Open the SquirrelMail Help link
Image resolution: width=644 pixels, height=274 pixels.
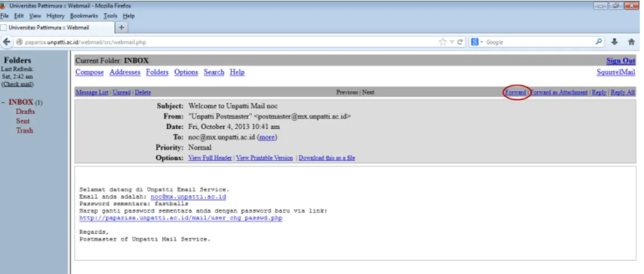[237, 72]
